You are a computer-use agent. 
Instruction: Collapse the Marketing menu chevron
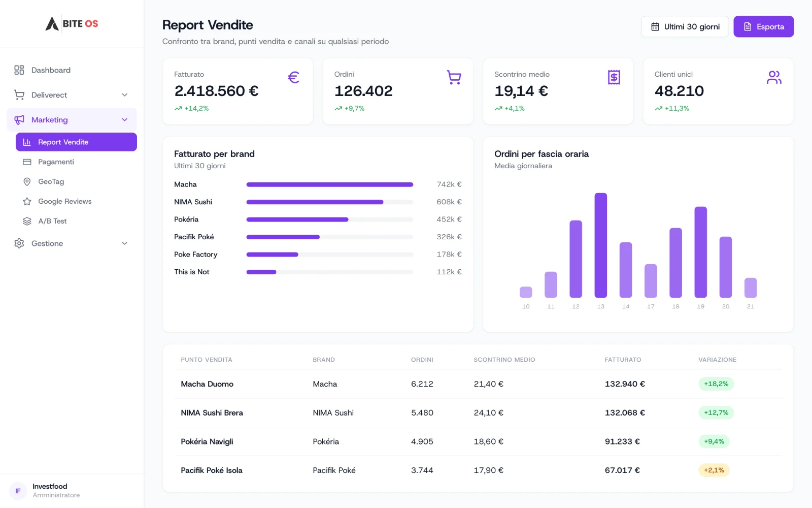[x=125, y=120]
